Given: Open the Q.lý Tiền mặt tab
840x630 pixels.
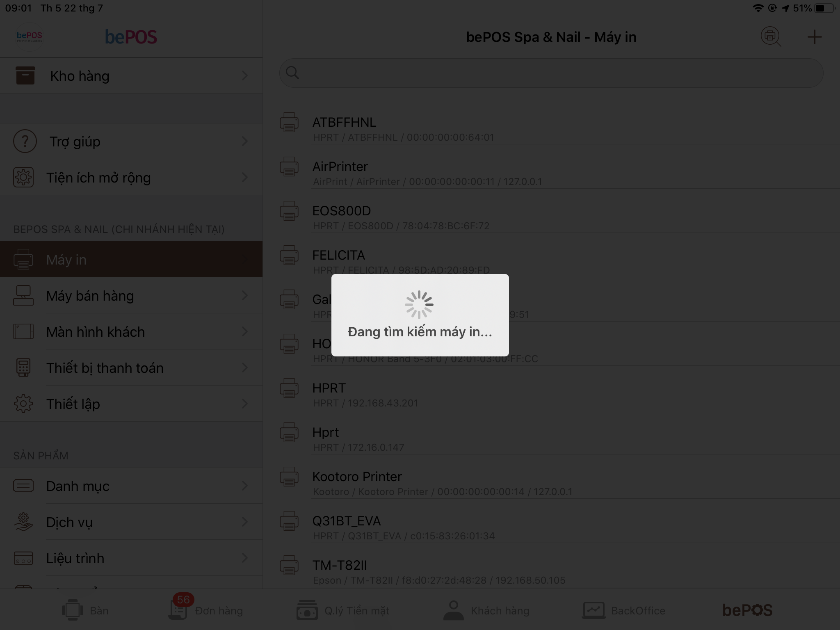Looking at the screenshot, I should point(343,610).
